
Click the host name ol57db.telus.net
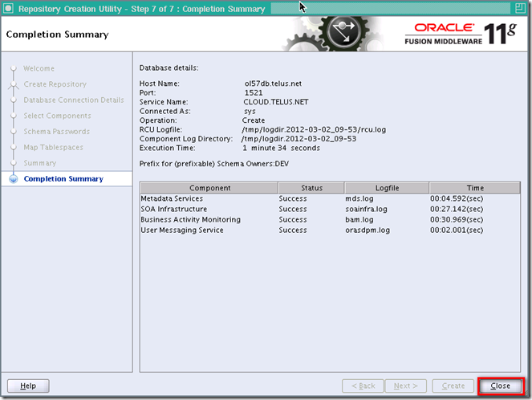(x=273, y=84)
